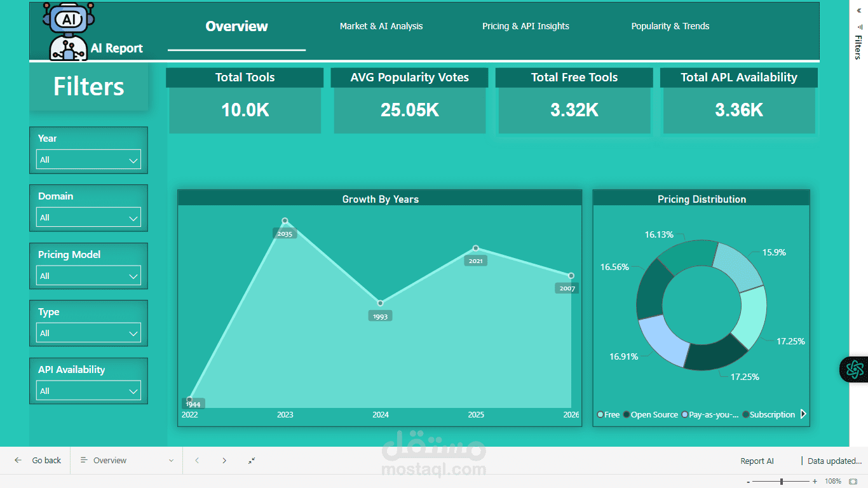Click the previous page arrow in bottom bar
Screen dimensions: 868x488
pyautogui.click(x=197, y=460)
